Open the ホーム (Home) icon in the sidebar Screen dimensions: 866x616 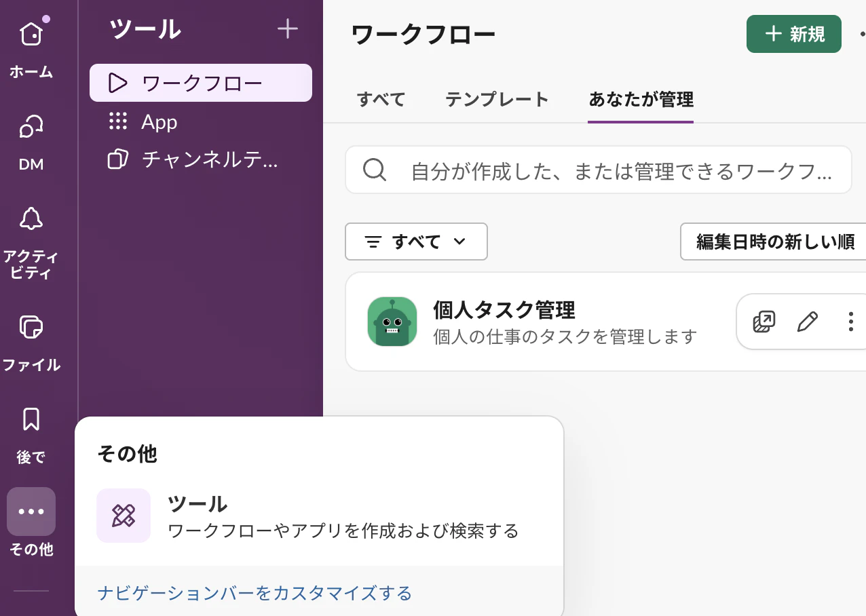[31, 34]
